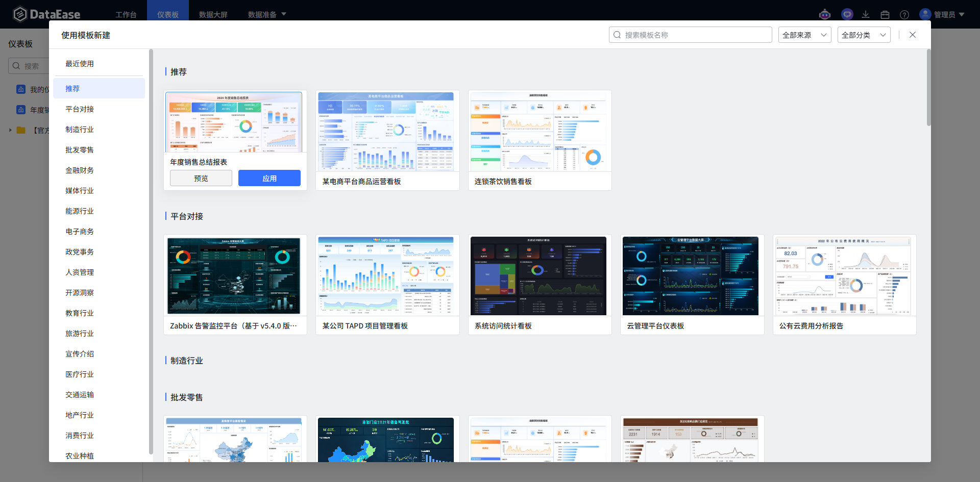Open the AI assistant robot icon
980x482 pixels.
tap(825, 14)
